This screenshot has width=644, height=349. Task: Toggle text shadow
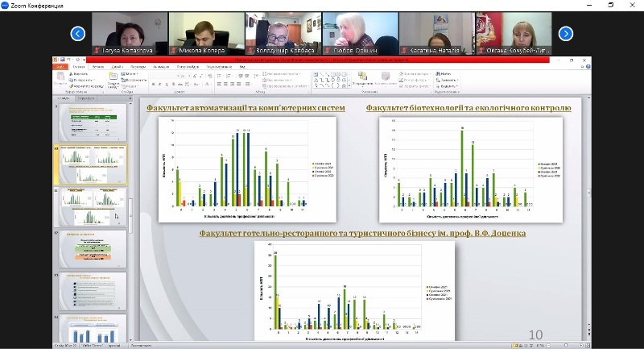173,85
